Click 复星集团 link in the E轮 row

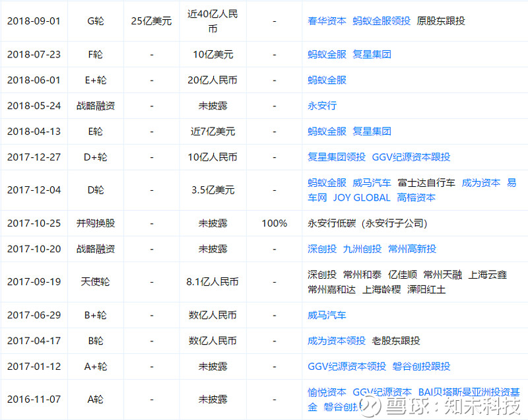[372, 131]
